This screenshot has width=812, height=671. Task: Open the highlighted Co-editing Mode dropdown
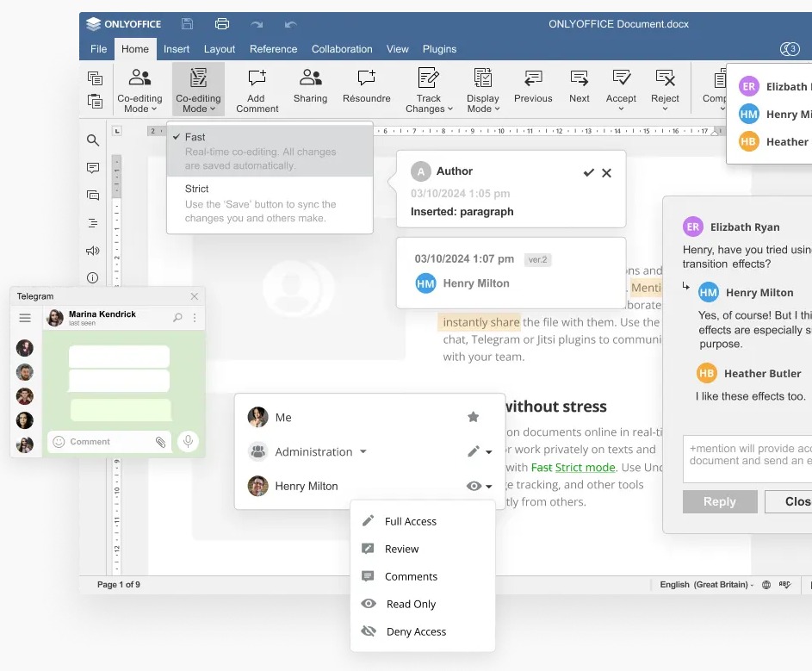coord(198,89)
